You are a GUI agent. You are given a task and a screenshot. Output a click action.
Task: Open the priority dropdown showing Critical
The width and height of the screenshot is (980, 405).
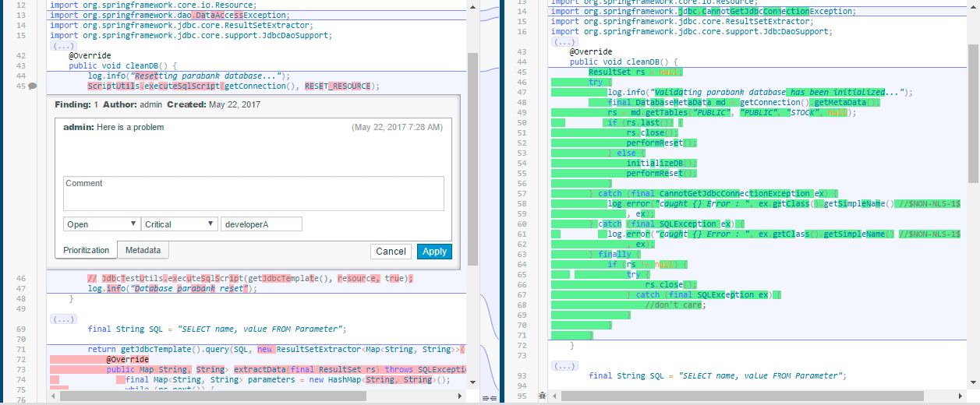coord(179,224)
